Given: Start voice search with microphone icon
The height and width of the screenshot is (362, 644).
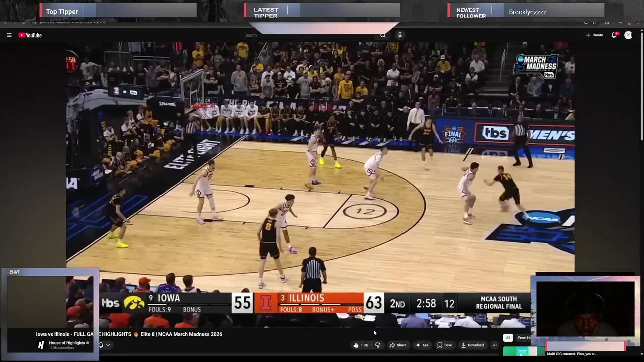Looking at the screenshot, I should (x=400, y=35).
